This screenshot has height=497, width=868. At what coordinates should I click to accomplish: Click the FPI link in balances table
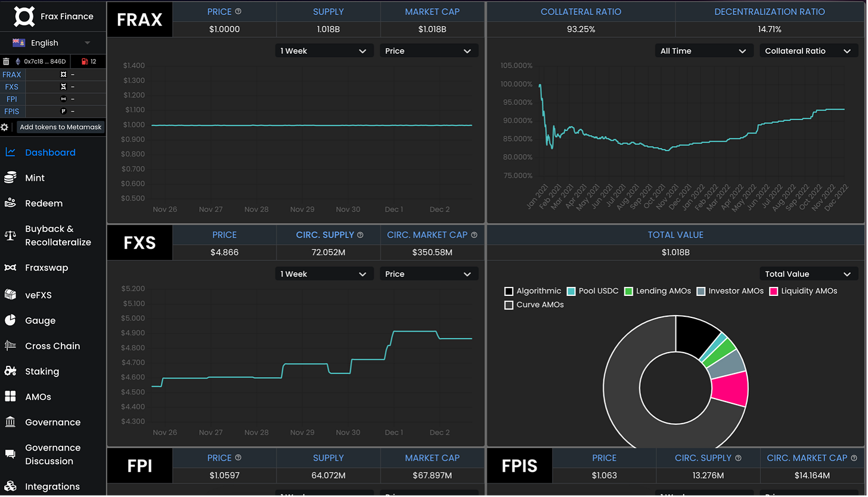pos(12,99)
